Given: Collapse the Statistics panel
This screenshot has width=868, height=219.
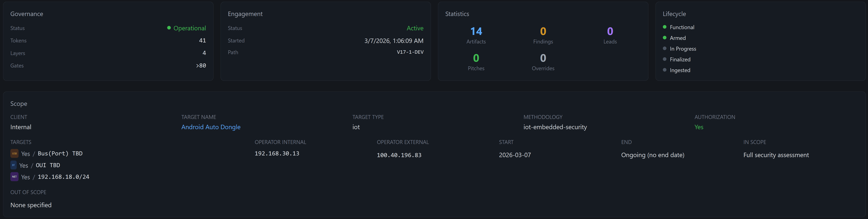Looking at the screenshot, I should pos(457,14).
